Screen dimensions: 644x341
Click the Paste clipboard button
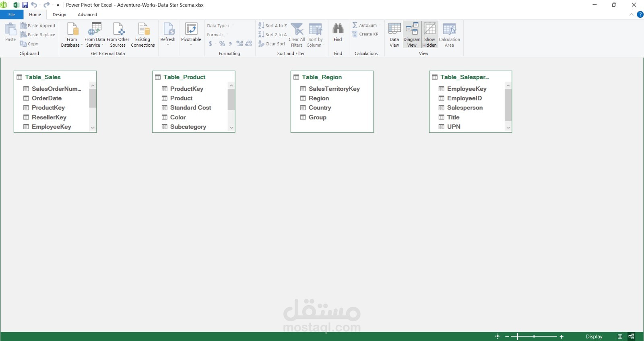(x=10, y=32)
